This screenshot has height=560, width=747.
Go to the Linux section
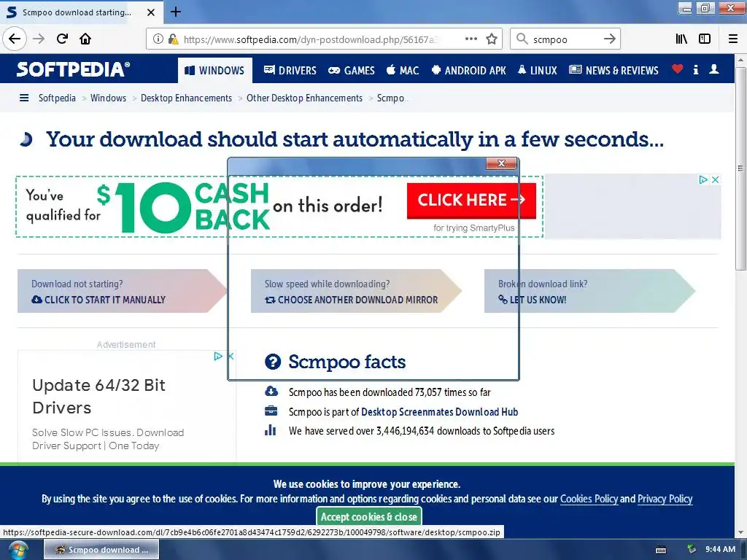tap(538, 71)
